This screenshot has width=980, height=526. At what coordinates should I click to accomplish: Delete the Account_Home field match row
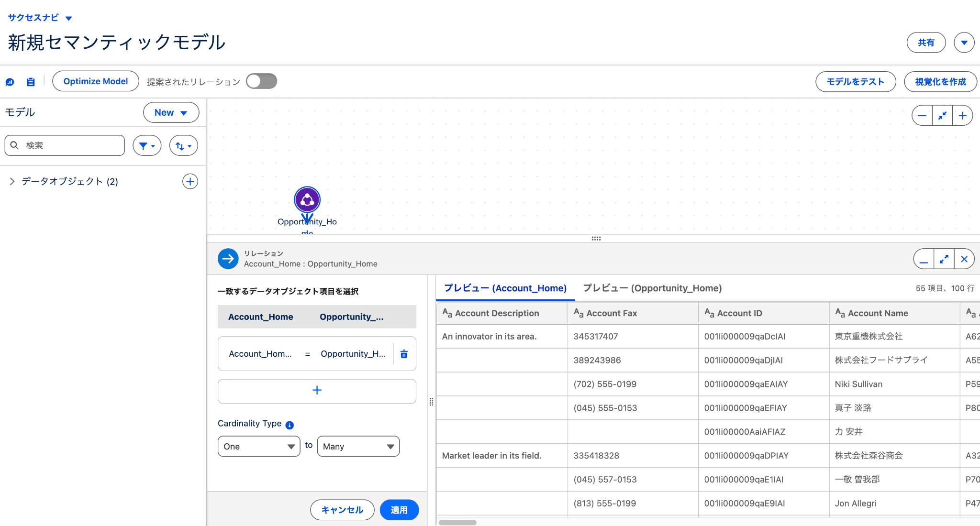pyautogui.click(x=404, y=354)
